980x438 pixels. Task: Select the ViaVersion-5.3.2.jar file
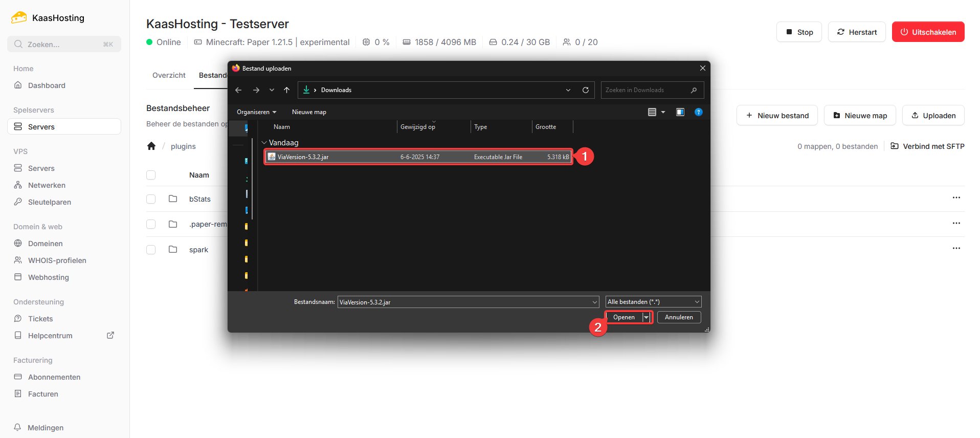tap(303, 157)
